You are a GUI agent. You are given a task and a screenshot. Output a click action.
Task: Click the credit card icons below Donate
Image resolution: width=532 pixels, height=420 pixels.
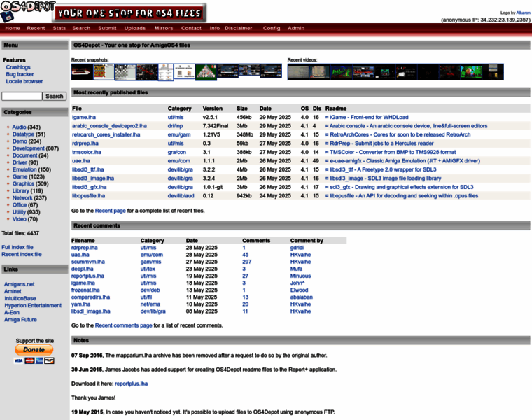click(34, 360)
